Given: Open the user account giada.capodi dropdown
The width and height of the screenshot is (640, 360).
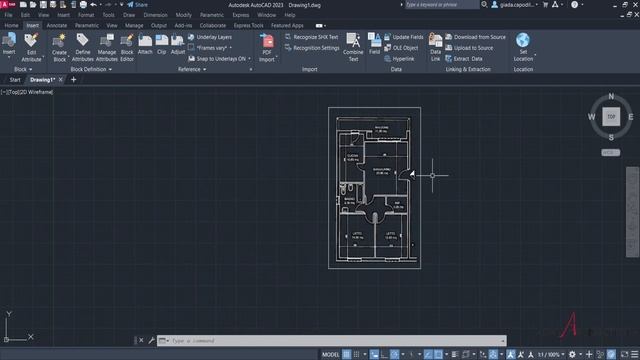Looking at the screenshot, I should (515, 5).
